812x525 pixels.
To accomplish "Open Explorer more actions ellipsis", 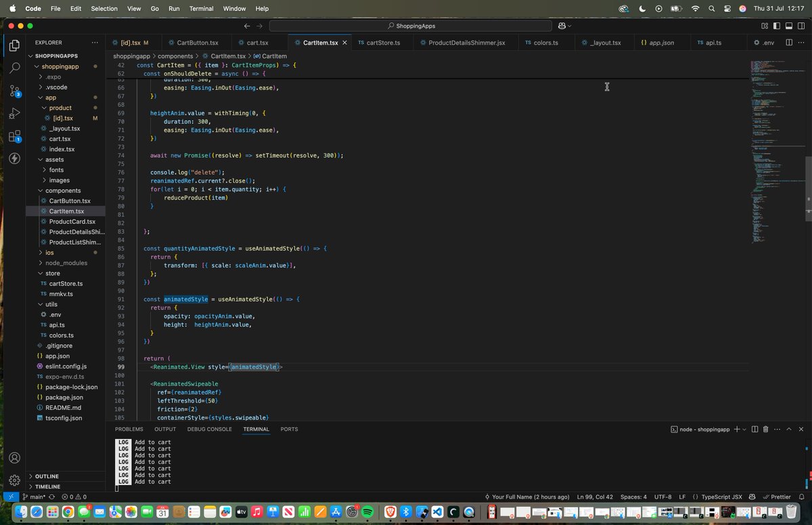I will (x=95, y=43).
